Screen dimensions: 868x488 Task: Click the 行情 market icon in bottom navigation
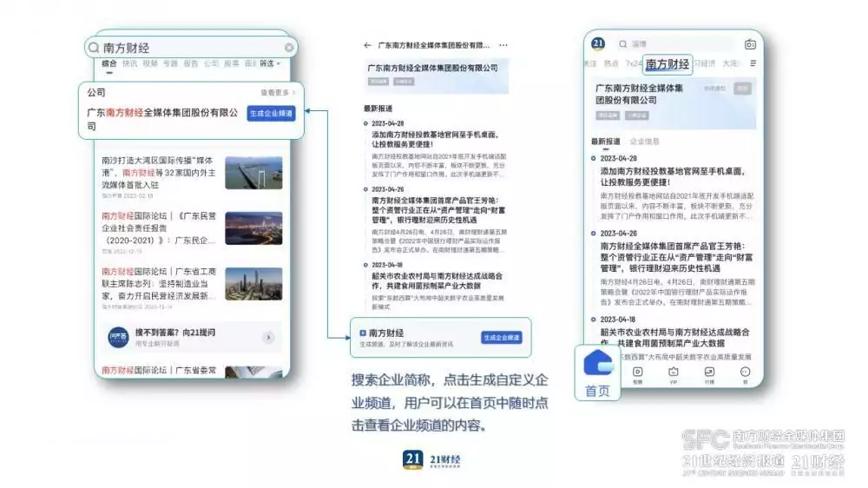point(709,374)
